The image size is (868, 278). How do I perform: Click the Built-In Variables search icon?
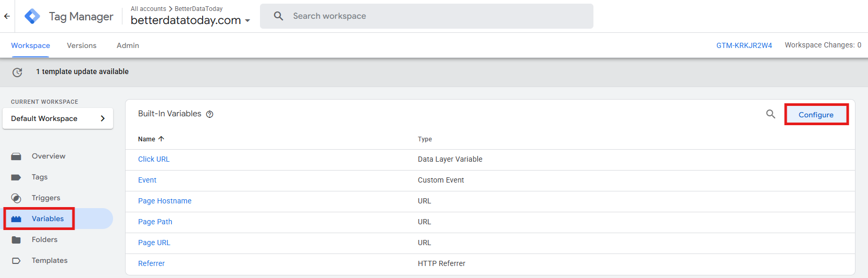[x=771, y=114]
